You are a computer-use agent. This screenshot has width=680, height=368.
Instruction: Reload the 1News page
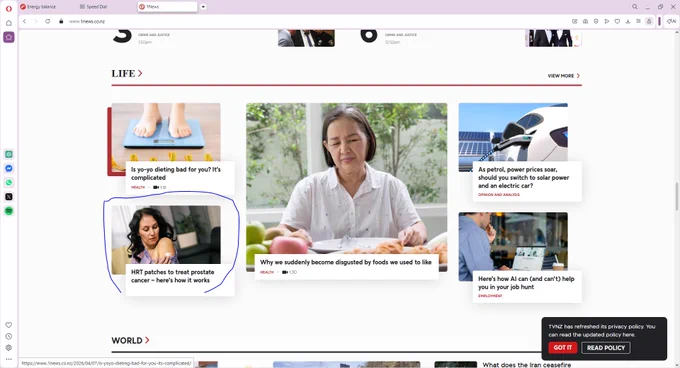click(x=48, y=21)
